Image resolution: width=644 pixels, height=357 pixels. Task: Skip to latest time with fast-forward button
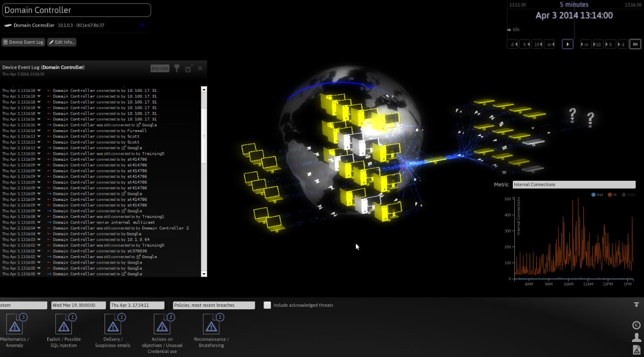[x=635, y=44]
